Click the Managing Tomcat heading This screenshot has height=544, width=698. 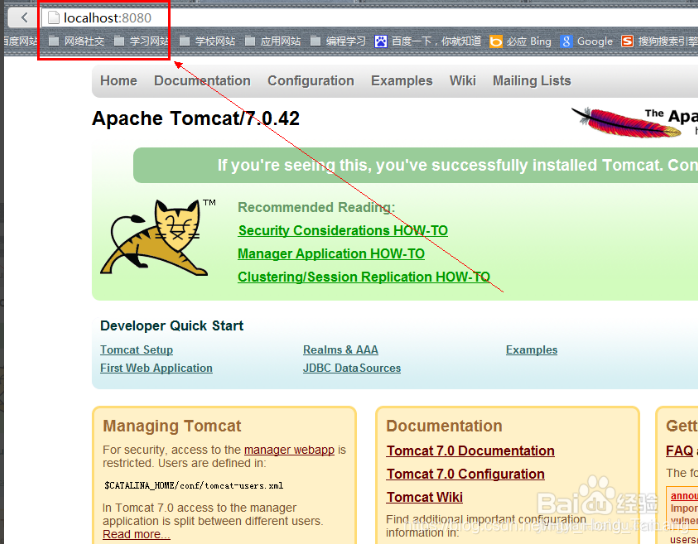172,426
